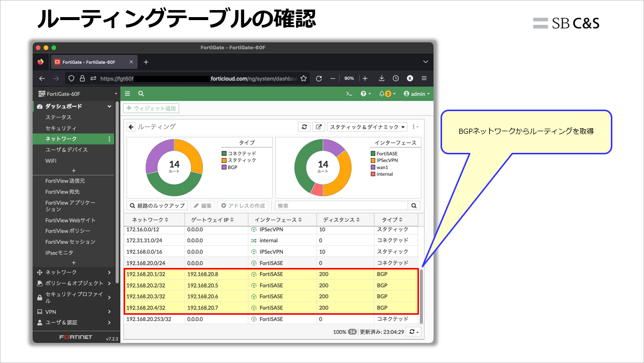Select route 172.31.31.0/24
The width and height of the screenshot is (644, 363).
pyautogui.click(x=271, y=241)
